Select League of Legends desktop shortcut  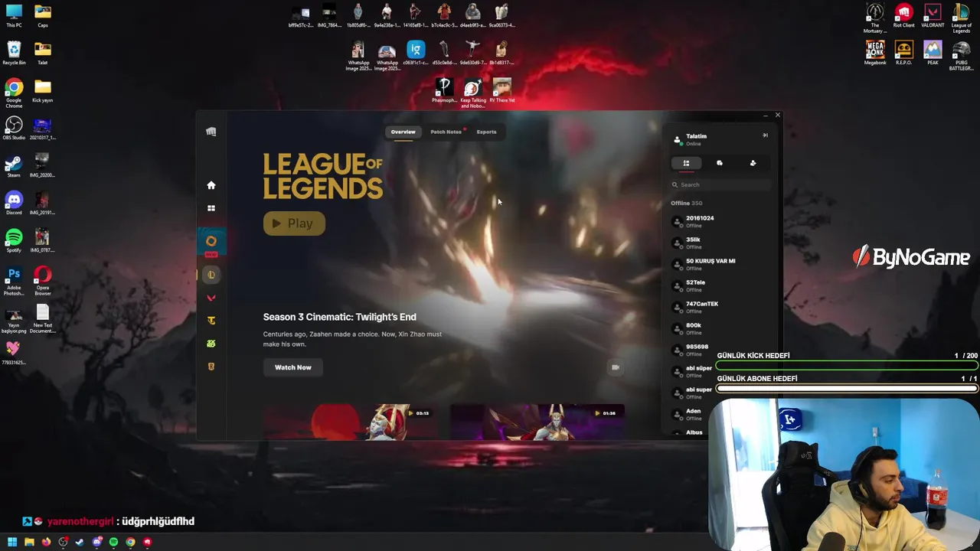point(962,19)
